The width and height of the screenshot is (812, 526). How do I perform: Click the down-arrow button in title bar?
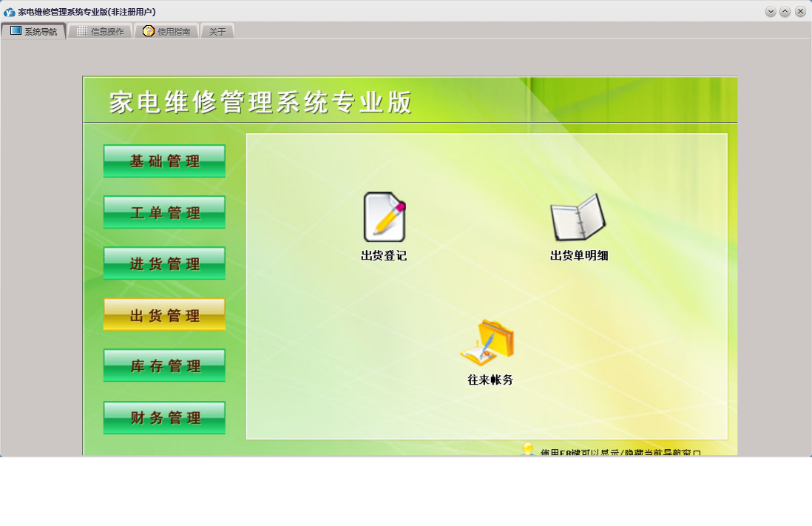(x=771, y=12)
